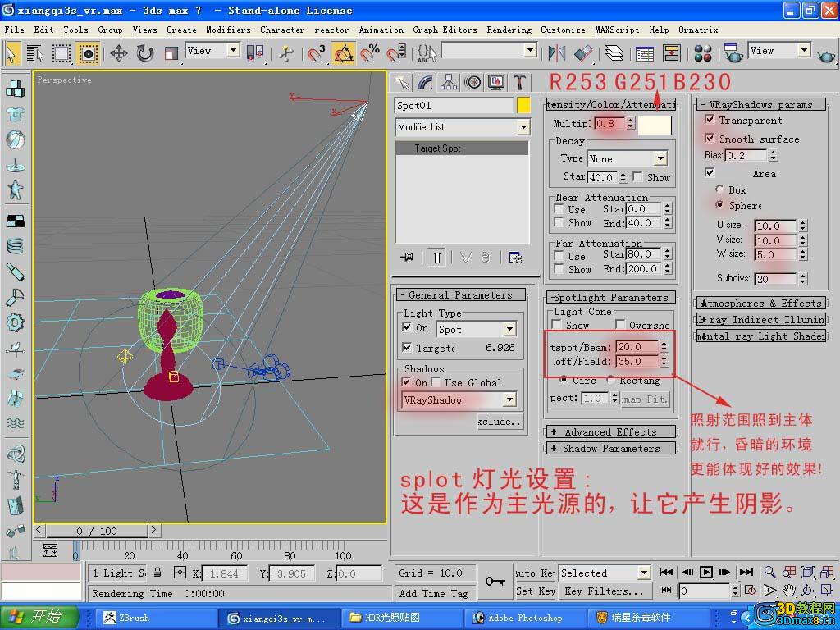
Task: Open the Ornatrix menu
Action: tap(698, 30)
